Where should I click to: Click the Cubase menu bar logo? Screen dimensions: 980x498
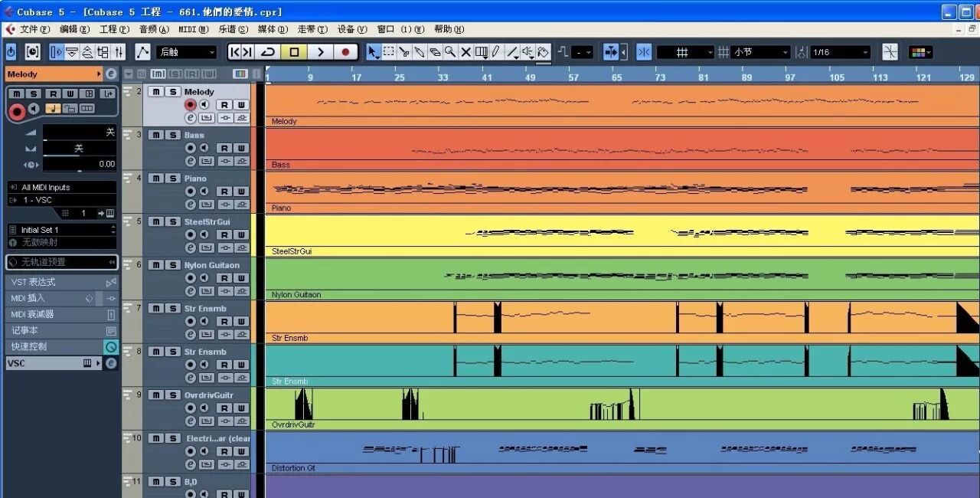click(10, 29)
